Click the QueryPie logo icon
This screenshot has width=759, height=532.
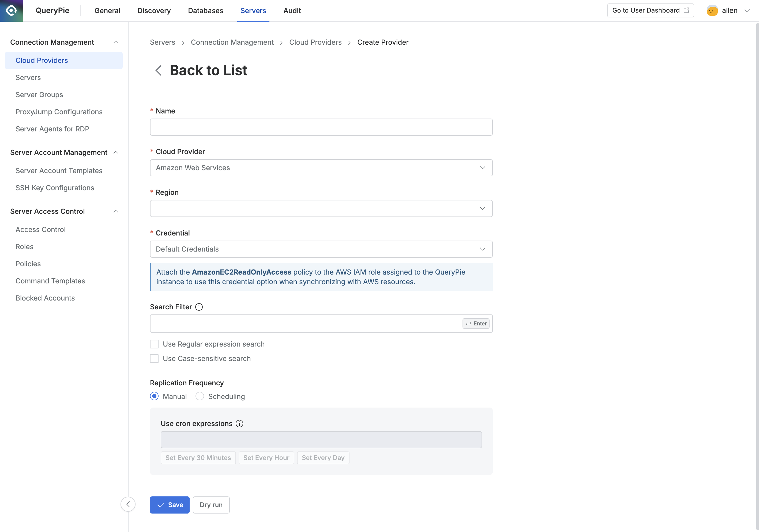click(11, 10)
